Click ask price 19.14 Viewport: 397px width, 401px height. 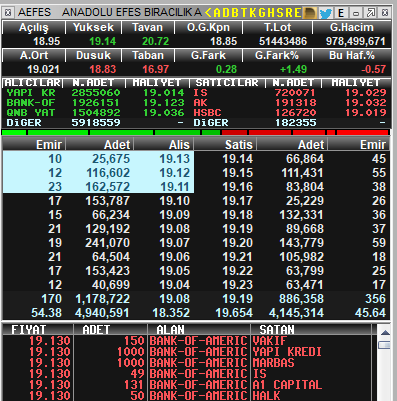coord(238,159)
